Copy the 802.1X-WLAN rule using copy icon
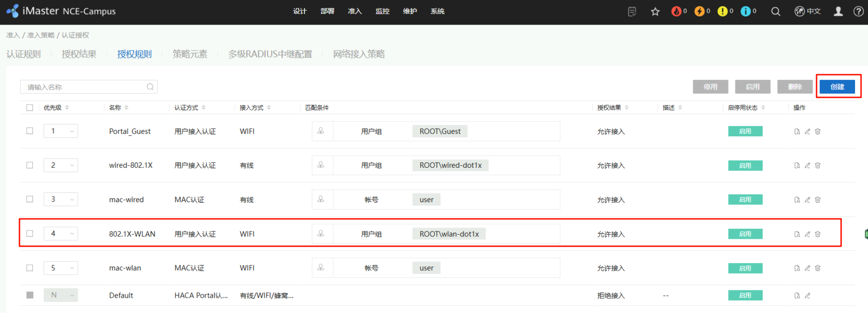The height and width of the screenshot is (313, 868). point(797,234)
